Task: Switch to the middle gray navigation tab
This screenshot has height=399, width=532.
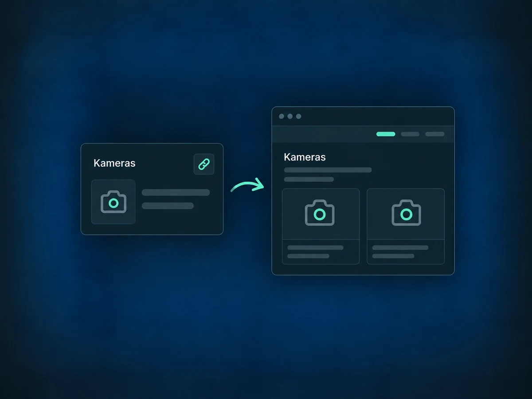Action: coord(410,134)
